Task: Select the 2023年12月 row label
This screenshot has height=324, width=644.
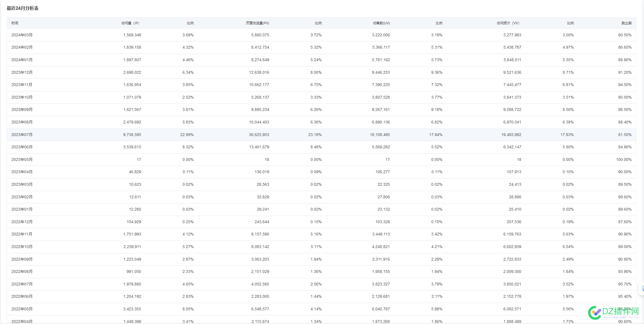Action: click(x=22, y=72)
